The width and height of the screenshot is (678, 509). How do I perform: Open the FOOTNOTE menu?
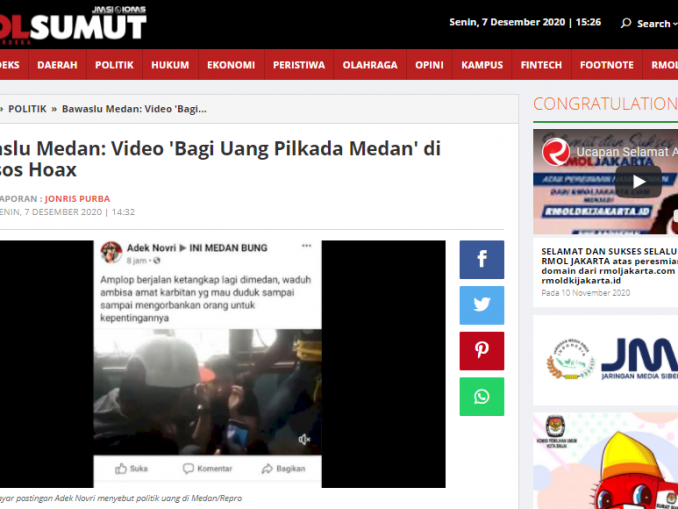606,65
